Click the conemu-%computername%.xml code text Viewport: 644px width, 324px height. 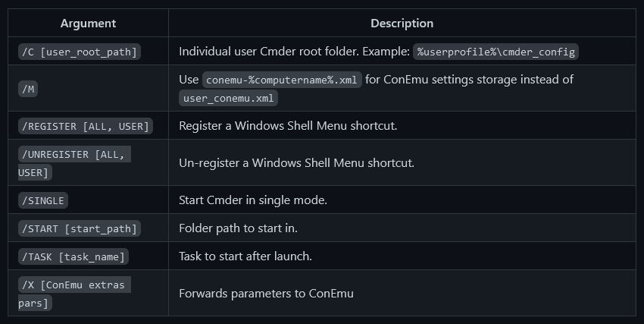coord(282,80)
